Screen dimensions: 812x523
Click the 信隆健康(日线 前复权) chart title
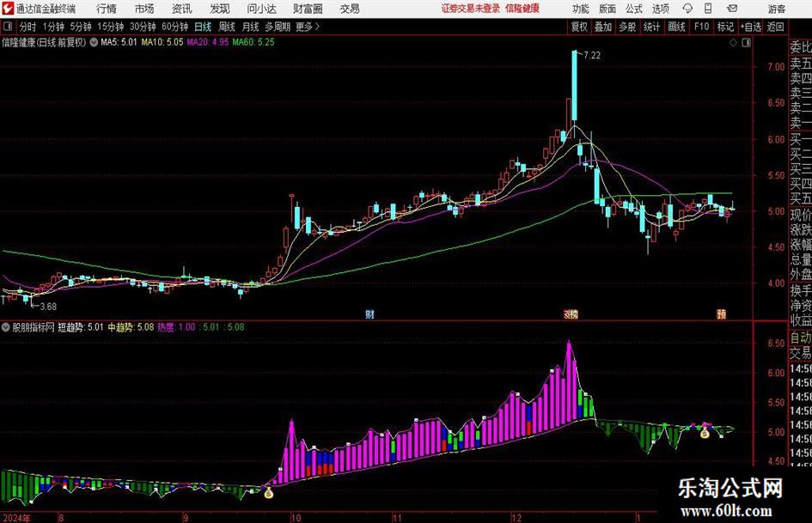[44, 42]
